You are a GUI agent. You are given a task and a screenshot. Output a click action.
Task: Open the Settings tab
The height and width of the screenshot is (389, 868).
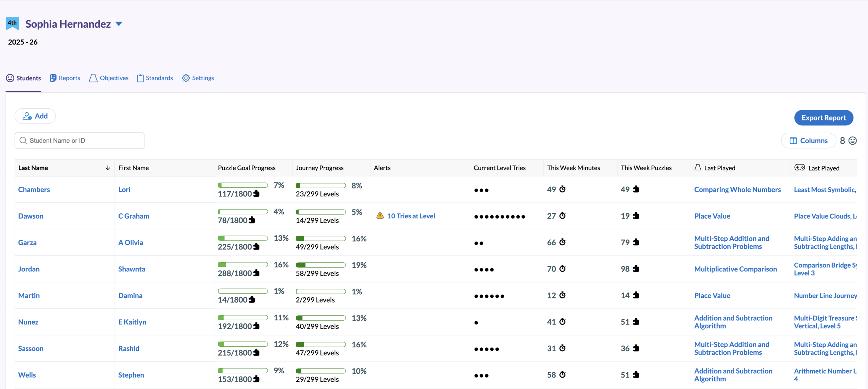tap(198, 78)
